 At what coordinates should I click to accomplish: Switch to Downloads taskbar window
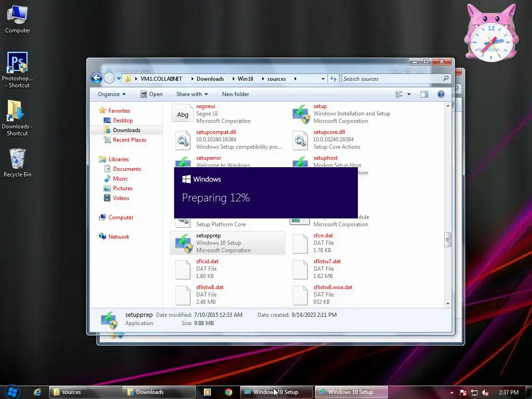click(x=159, y=392)
